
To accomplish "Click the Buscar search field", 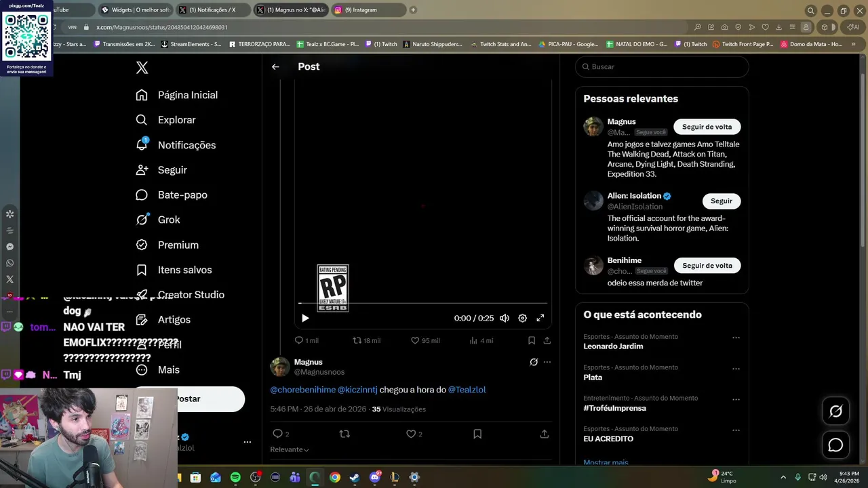I will (662, 66).
